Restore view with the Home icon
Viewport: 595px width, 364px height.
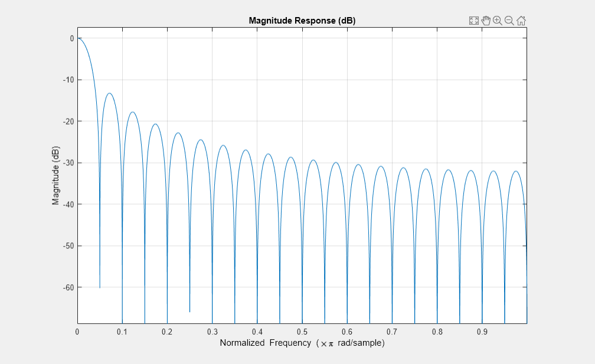point(521,21)
